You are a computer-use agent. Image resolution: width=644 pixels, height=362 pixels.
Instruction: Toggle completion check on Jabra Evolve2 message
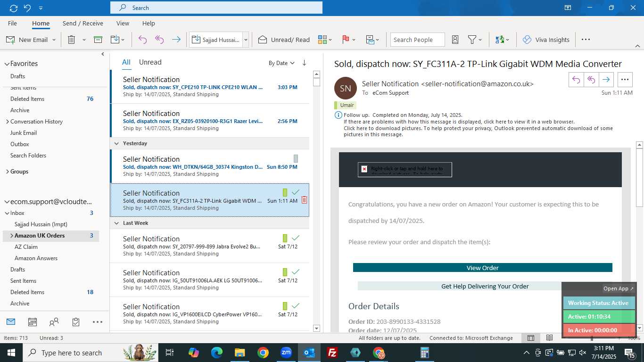click(296, 238)
